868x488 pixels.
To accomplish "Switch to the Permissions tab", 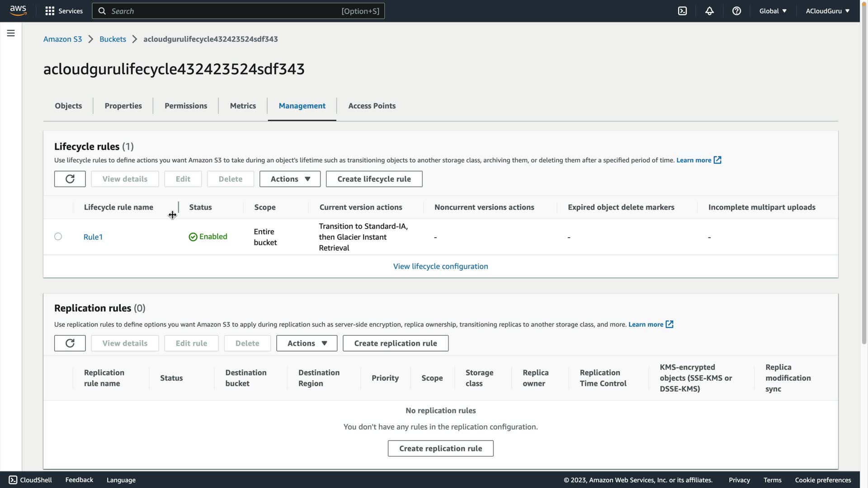I will [x=186, y=106].
